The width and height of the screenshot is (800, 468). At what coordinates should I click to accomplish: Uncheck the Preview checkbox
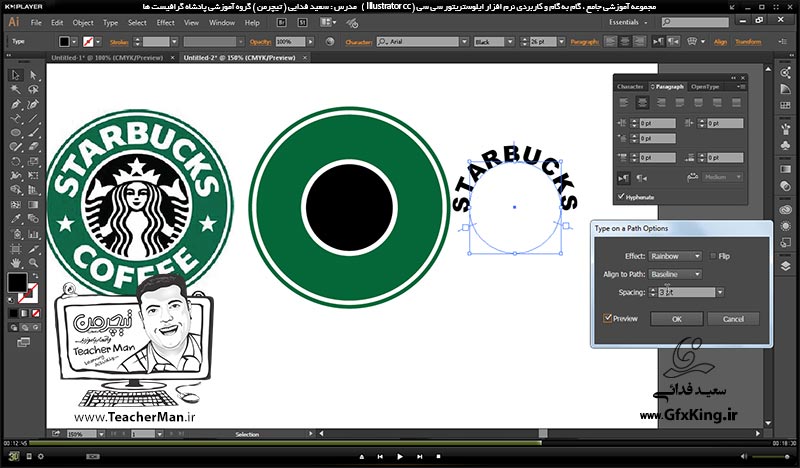[x=607, y=318]
